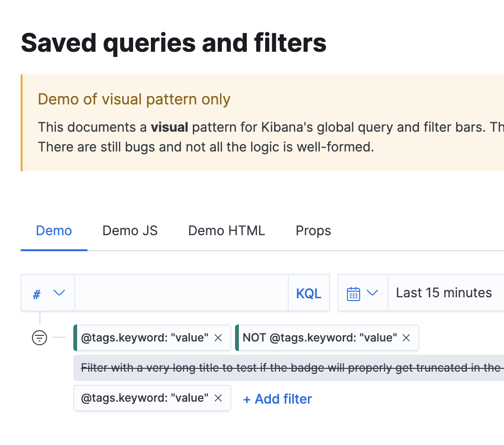Click the Add filter link
Image resolution: width=504 pixels, height=445 pixels.
click(x=277, y=399)
